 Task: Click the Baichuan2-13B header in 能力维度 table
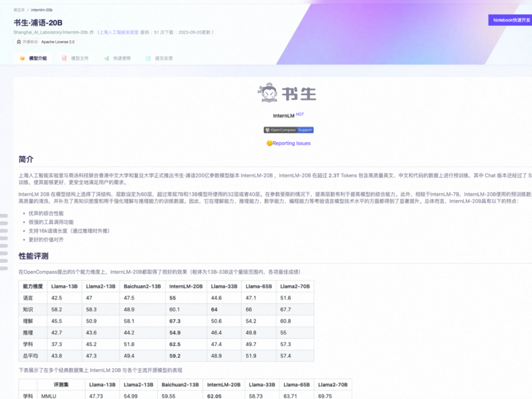142,286
